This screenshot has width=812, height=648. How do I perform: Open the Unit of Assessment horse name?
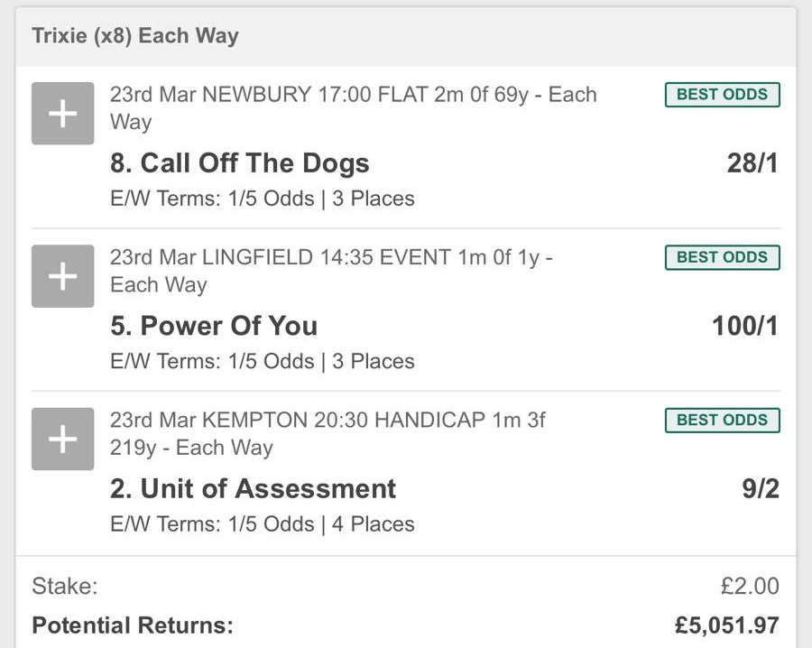pyautogui.click(x=254, y=488)
